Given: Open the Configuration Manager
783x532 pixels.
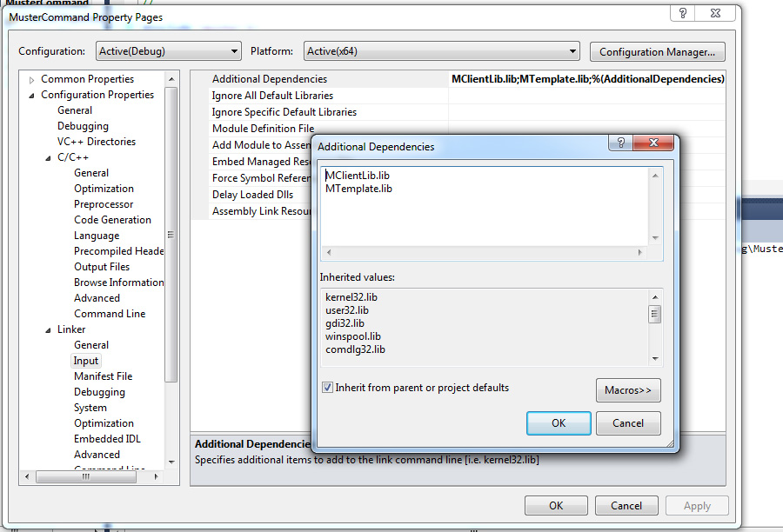Looking at the screenshot, I should click(657, 51).
